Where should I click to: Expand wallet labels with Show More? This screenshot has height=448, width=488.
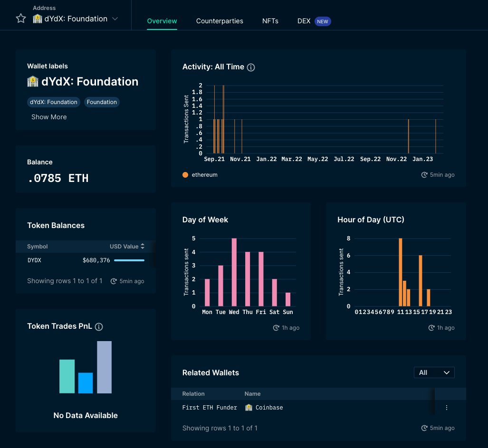(x=49, y=117)
